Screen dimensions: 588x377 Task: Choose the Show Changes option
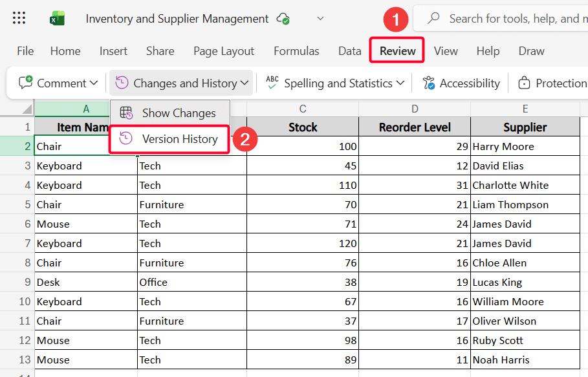(179, 113)
